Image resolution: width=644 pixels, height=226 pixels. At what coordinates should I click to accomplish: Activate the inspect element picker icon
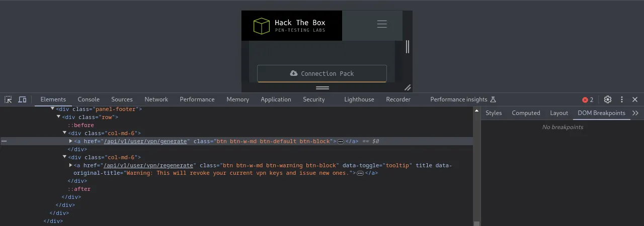coord(8,99)
